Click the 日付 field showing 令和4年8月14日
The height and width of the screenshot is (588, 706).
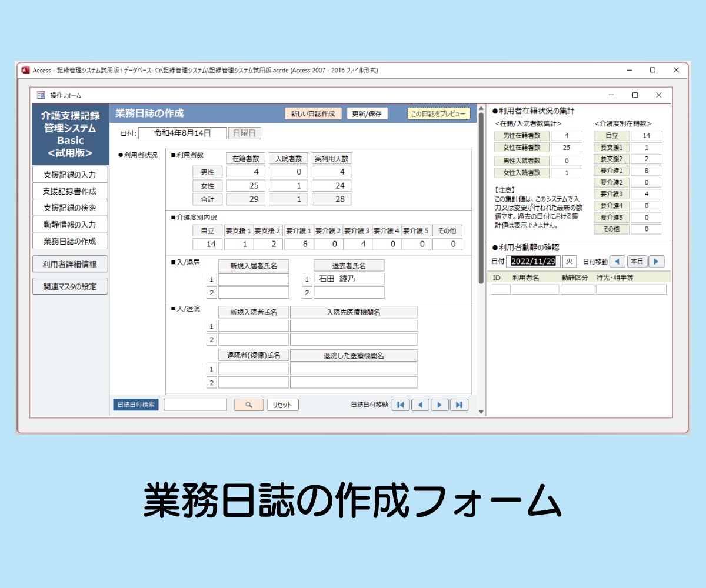pos(182,133)
